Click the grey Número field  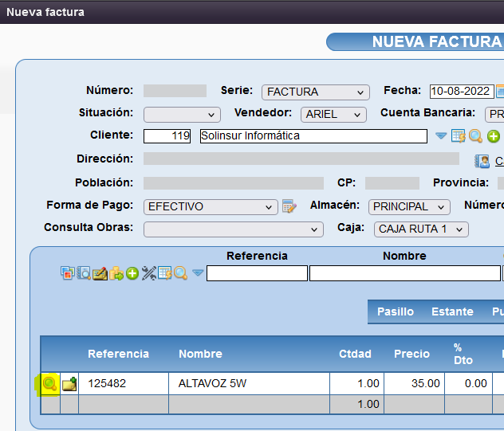175,91
